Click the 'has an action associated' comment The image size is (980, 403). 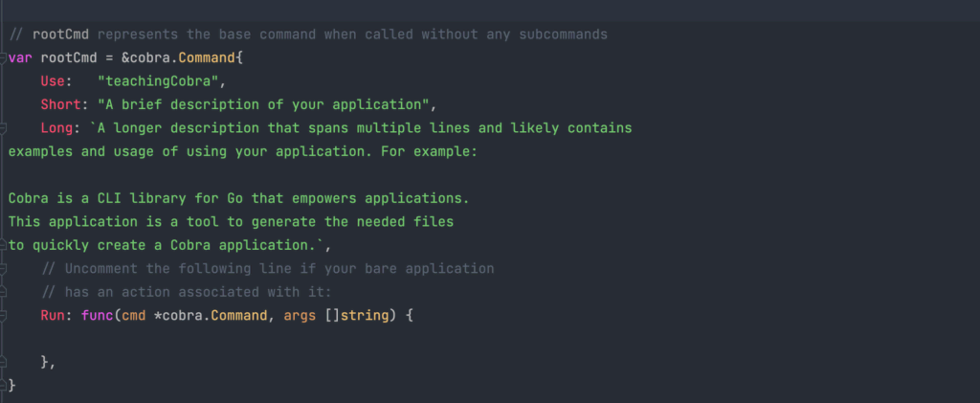(187, 292)
